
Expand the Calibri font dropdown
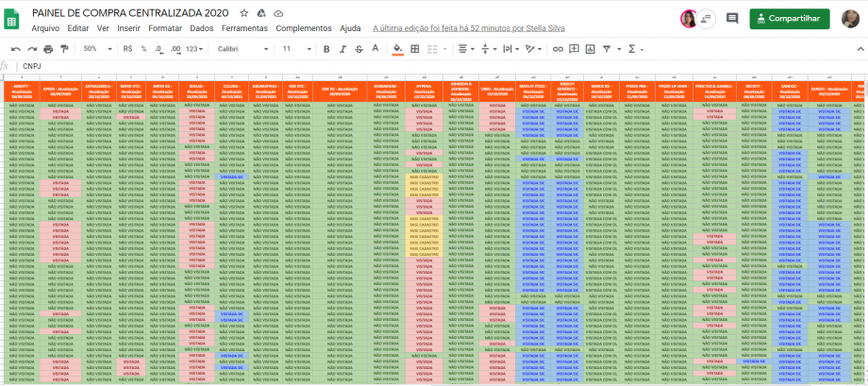coord(241,48)
